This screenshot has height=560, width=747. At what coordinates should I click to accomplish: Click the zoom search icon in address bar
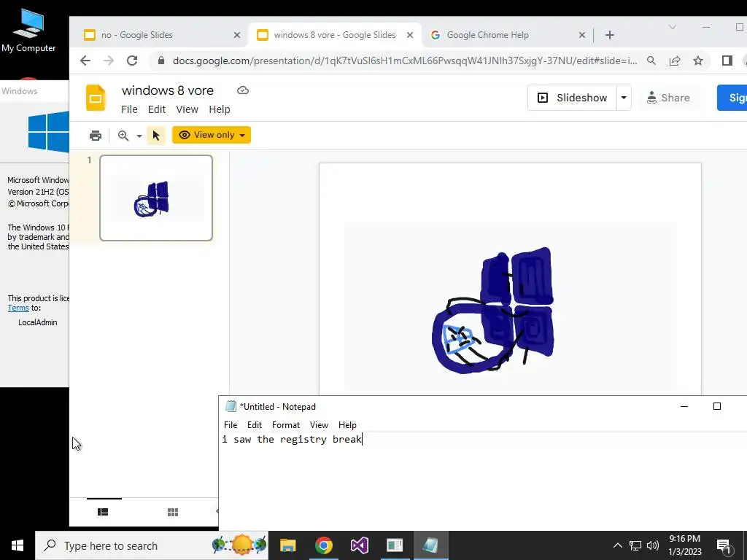pyautogui.click(x=651, y=61)
